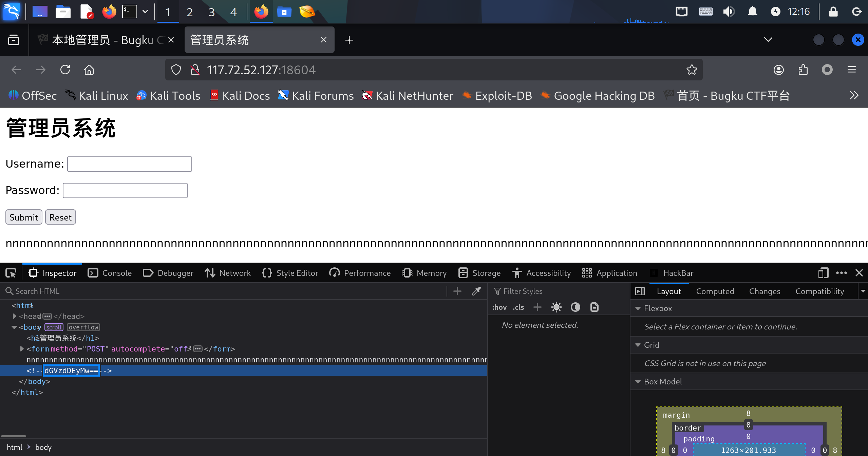Toggle light color scheme simulation icon
The width and height of the screenshot is (868, 456).
pyautogui.click(x=556, y=307)
